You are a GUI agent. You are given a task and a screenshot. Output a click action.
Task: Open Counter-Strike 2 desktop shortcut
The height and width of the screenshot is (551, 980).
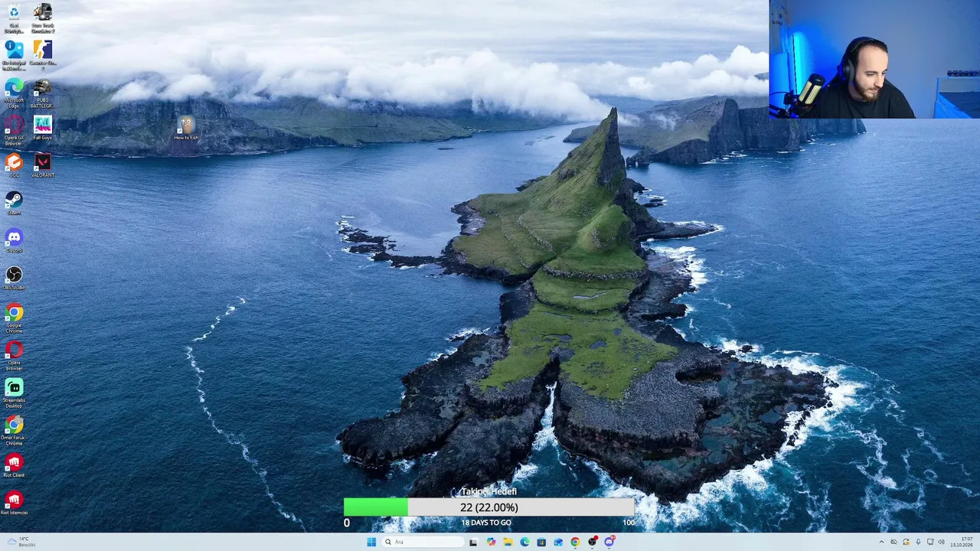[43, 55]
